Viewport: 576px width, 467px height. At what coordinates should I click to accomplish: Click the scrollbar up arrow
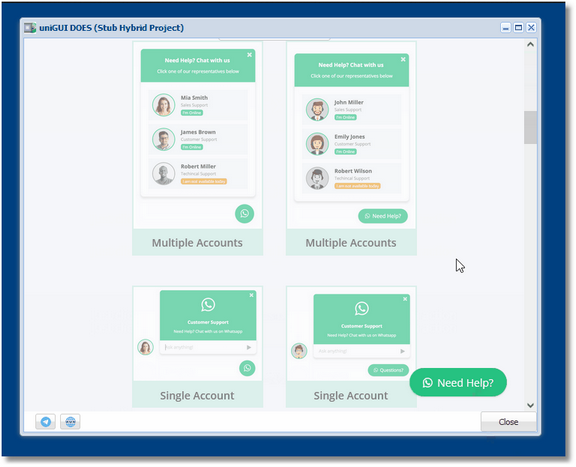coord(530,44)
